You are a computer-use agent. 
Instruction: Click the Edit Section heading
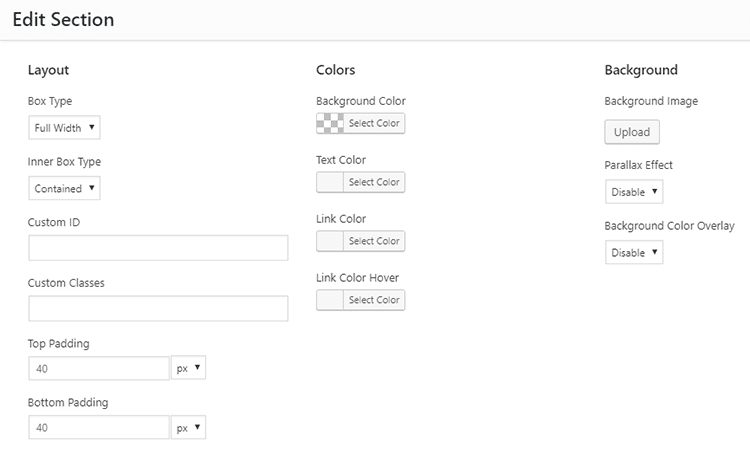(x=63, y=20)
